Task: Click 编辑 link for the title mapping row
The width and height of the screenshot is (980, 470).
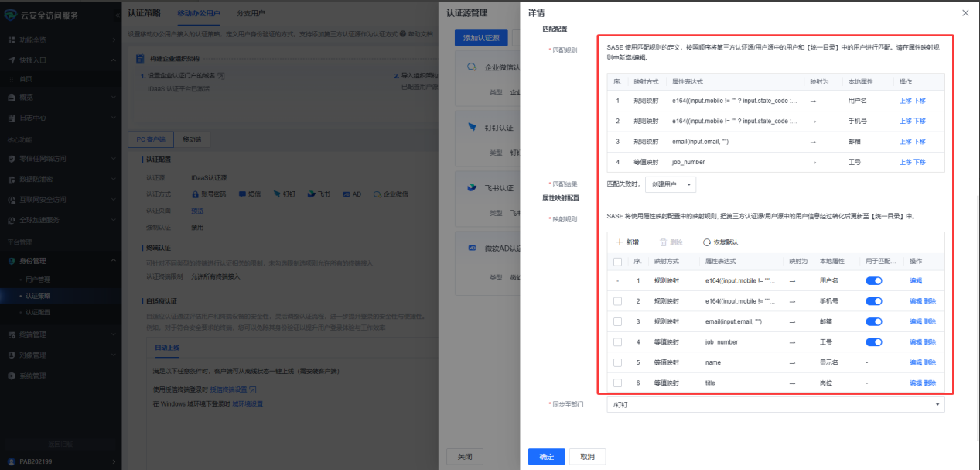Action: point(915,383)
